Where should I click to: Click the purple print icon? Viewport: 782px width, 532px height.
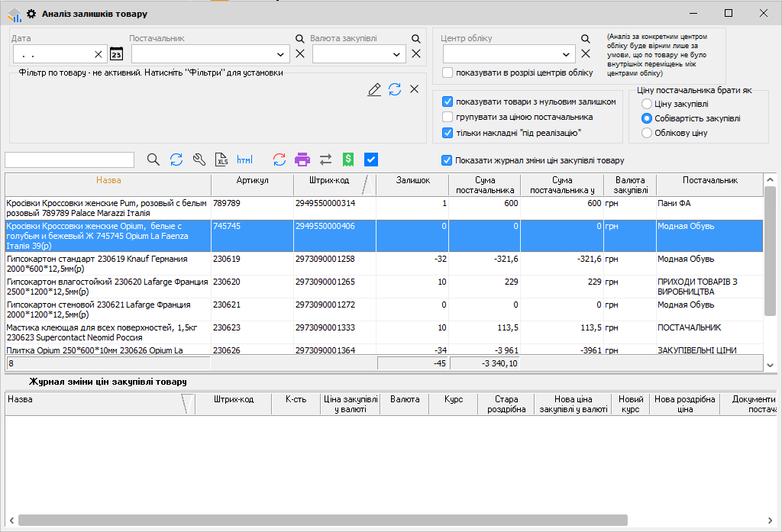click(x=302, y=160)
